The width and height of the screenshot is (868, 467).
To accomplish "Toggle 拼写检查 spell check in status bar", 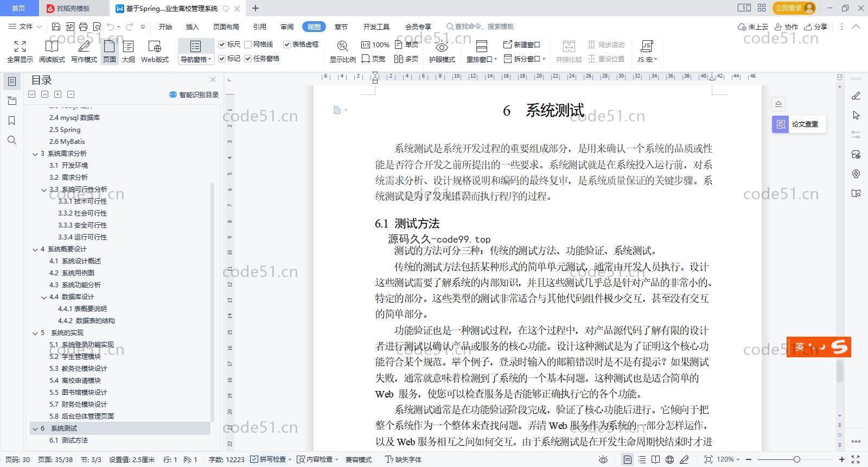I will (270, 459).
